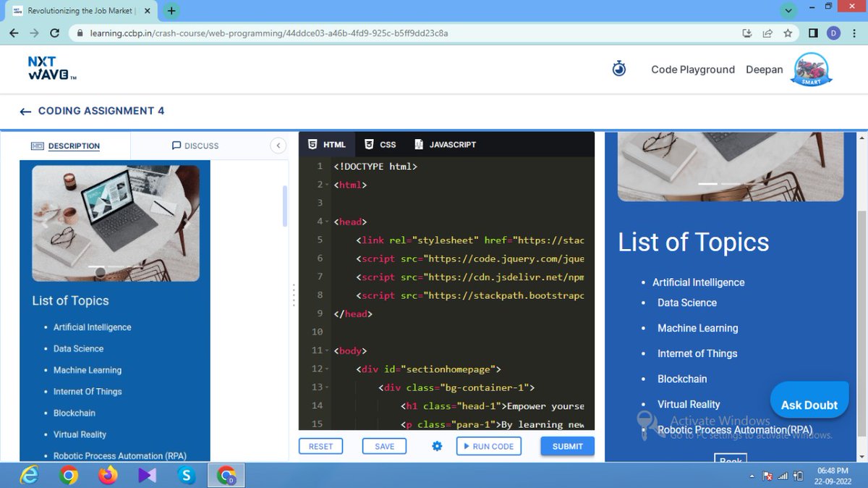Click the browser back arrow
This screenshot has width=868, height=488.
[14, 33]
